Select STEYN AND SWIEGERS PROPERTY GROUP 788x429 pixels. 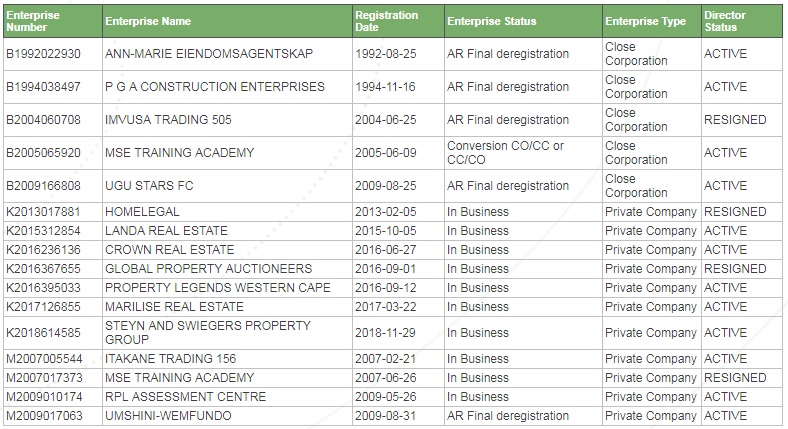pos(208,333)
